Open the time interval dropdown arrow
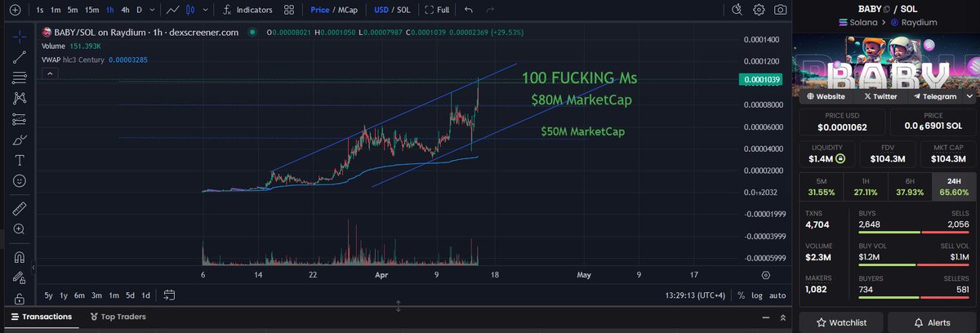Image resolution: width=980 pixels, height=333 pixels. [x=154, y=10]
